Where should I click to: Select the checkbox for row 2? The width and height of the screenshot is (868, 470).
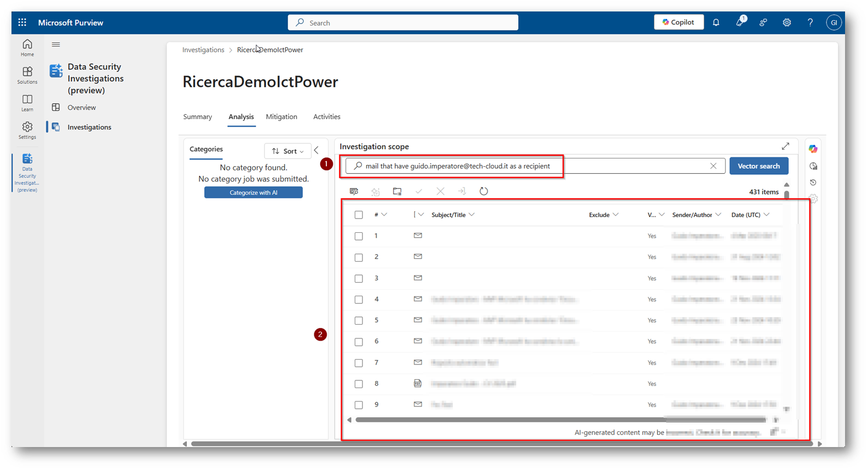click(359, 257)
